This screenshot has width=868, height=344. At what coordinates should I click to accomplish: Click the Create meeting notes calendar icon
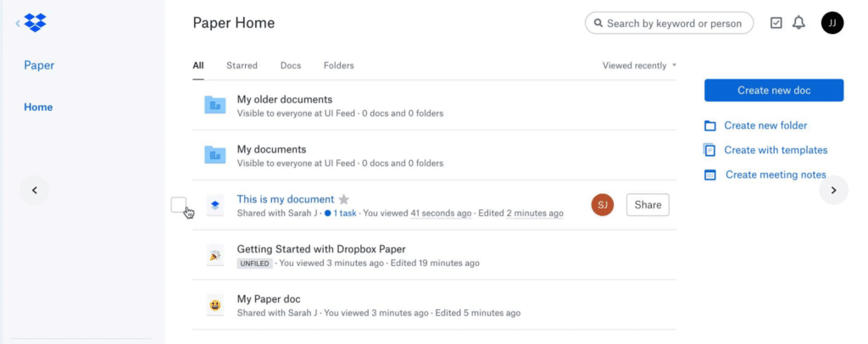(710, 175)
